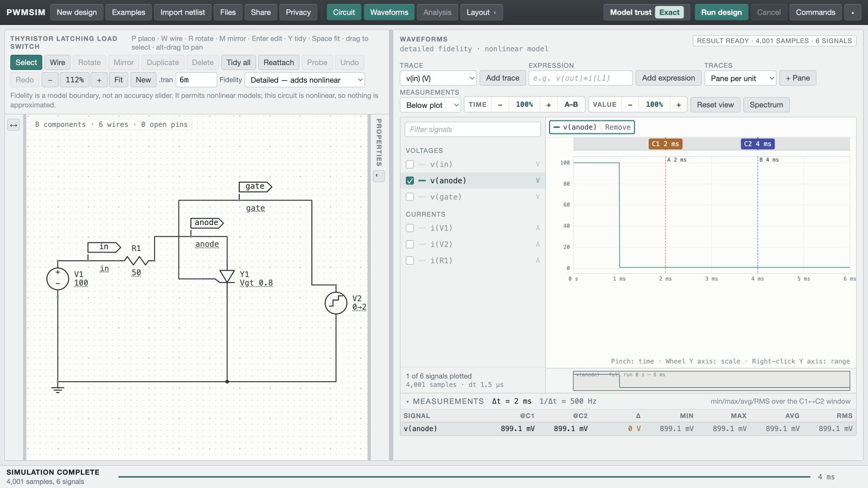Select the Y1 thyristor symbol
Screen dimensions: 868x488
(x=227, y=277)
